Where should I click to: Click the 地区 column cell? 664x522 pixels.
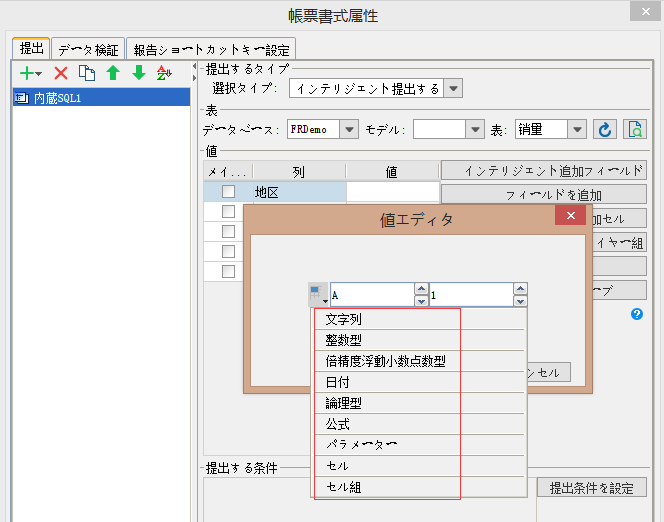pyautogui.click(x=299, y=192)
